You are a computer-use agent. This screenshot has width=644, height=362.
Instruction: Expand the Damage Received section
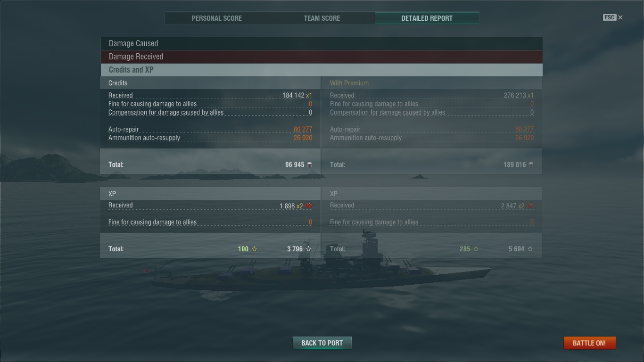click(321, 57)
